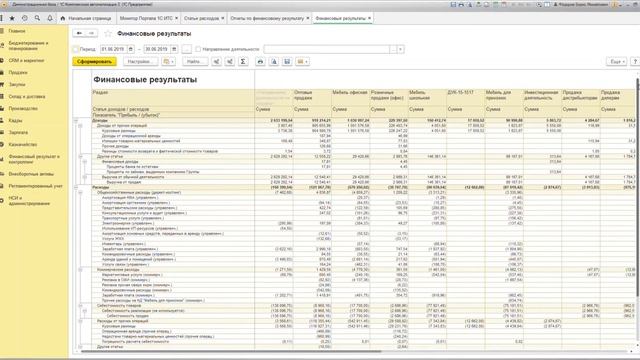This screenshot has width=640, height=360.
Task: Open the Продажи section
Action: (x=18, y=73)
